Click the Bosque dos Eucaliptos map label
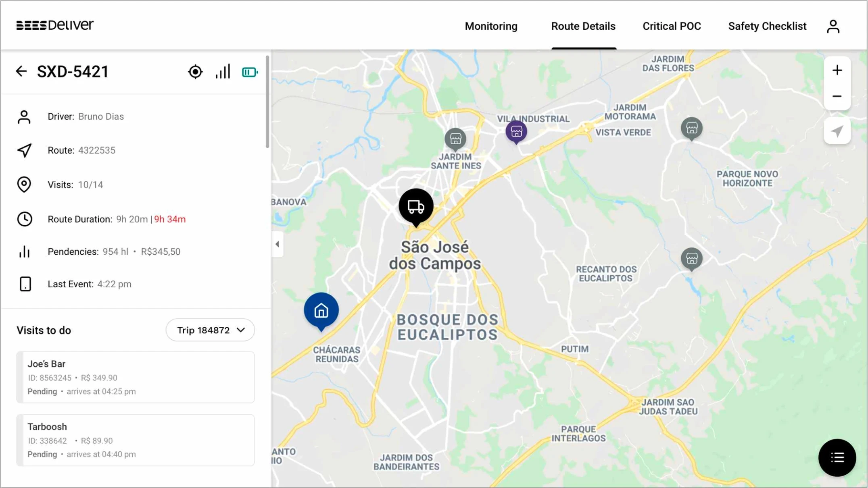This screenshot has height=488, width=868. [447, 327]
